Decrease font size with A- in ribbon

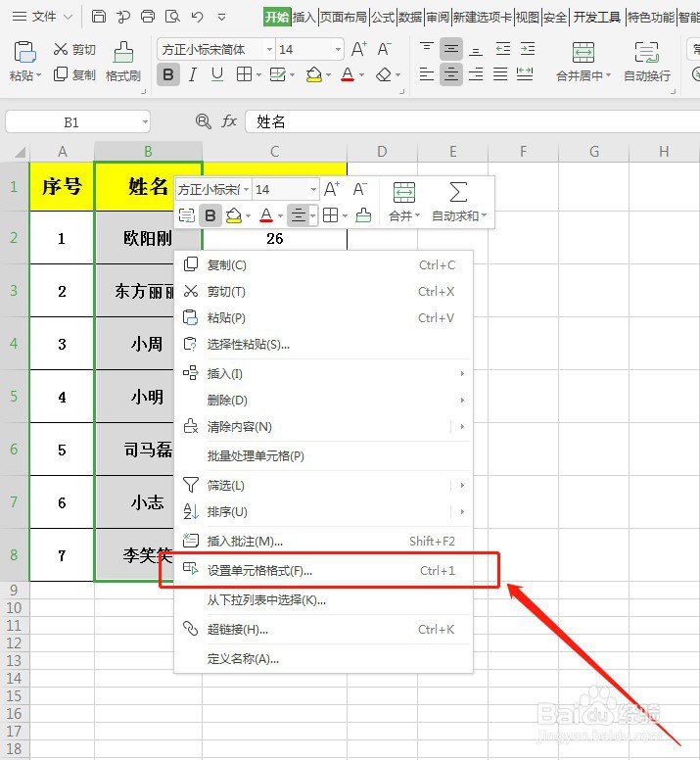pos(384,49)
